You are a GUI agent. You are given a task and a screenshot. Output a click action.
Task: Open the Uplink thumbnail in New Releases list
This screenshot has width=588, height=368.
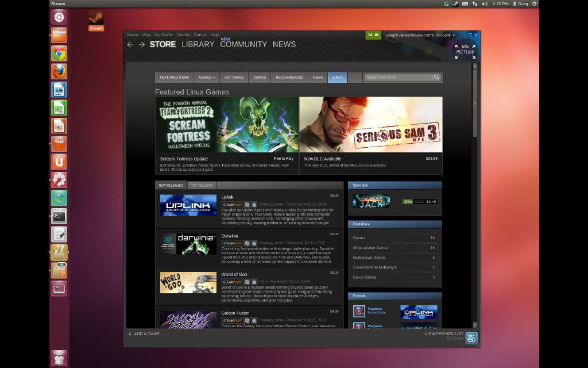(x=188, y=205)
